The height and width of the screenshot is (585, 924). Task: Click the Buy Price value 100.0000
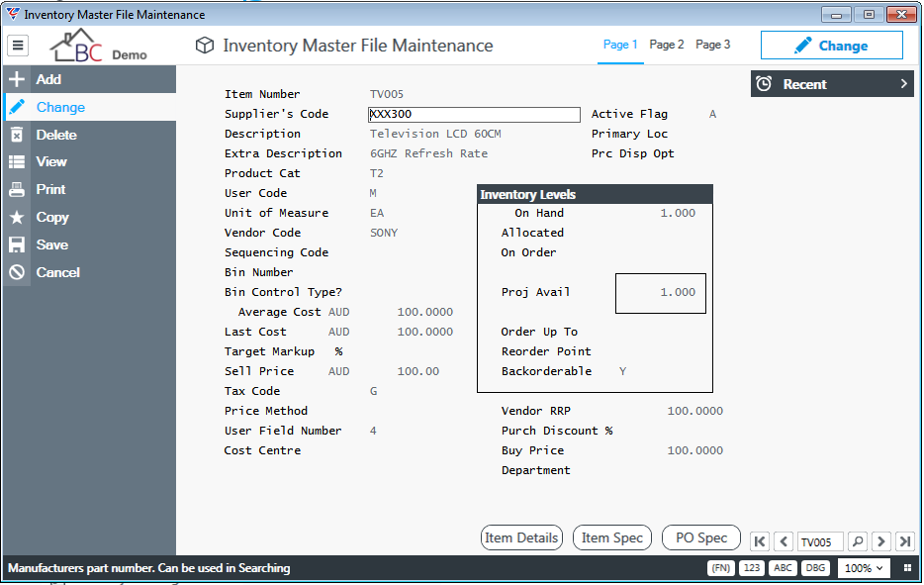tap(695, 450)
